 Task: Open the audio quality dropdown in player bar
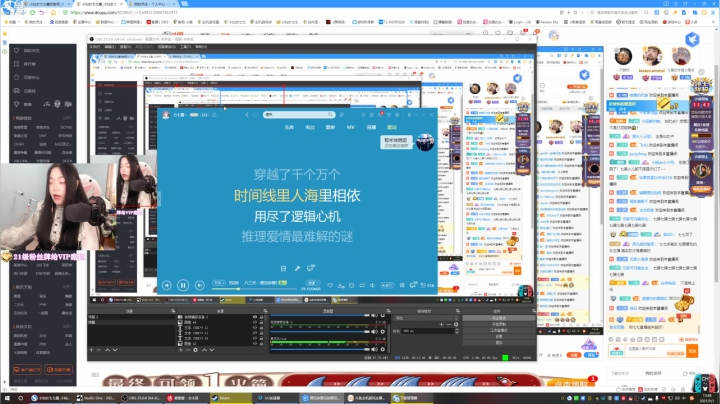(219, 283)
